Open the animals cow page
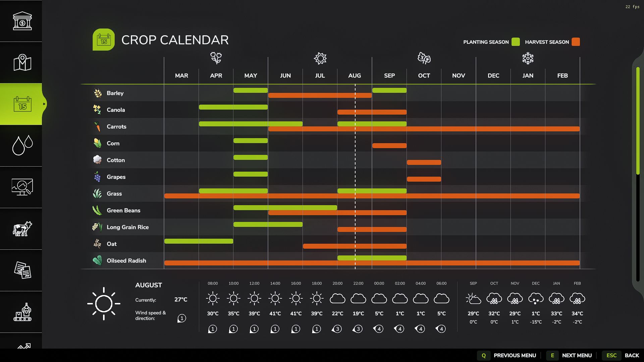The width and height of the screenshot is (644, 362). coord(22,229)
